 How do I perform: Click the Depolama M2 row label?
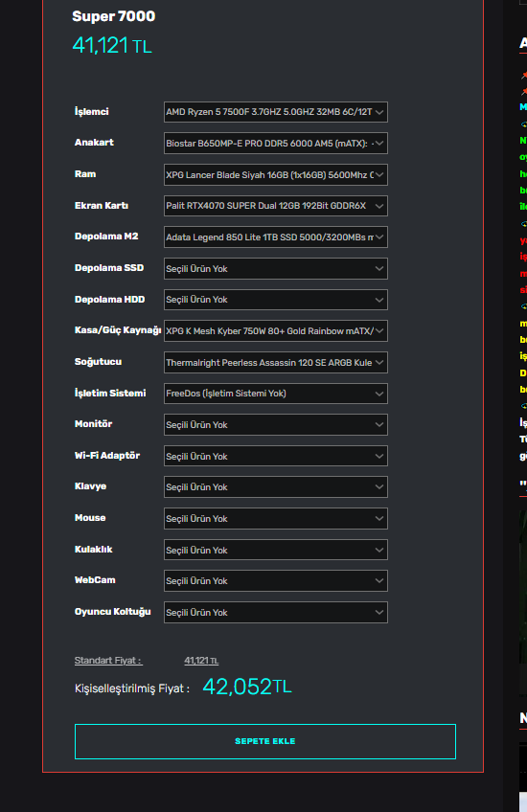(106, 237)
